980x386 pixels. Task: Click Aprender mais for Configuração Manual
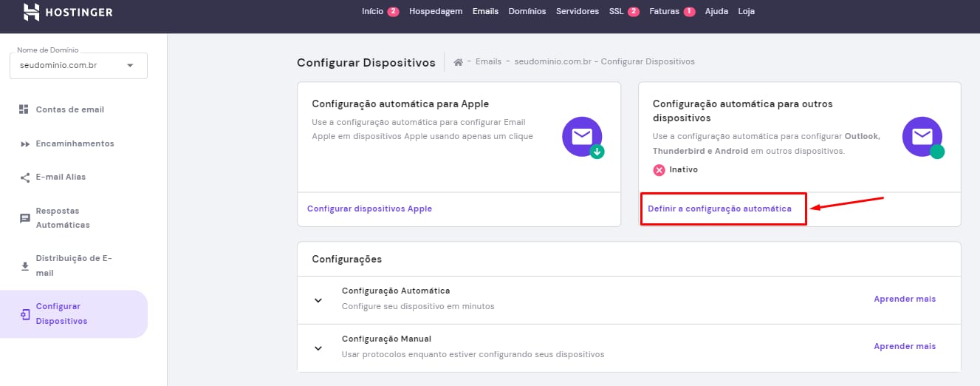(x=905, y=347)
